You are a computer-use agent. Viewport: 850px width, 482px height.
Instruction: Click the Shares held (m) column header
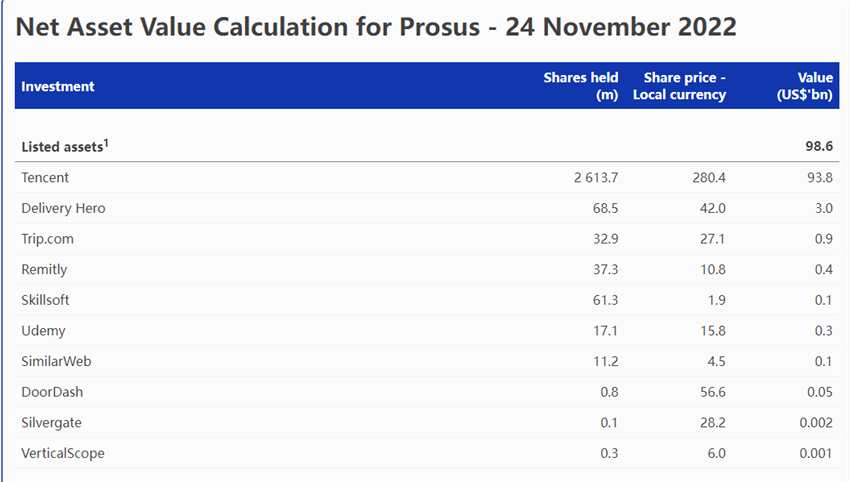click(x=581, y=86)
